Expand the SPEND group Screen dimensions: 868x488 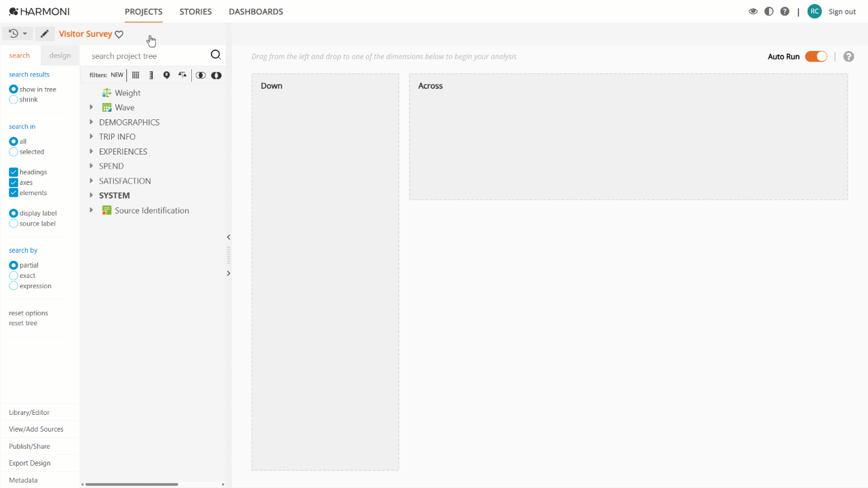pyautogui.click(x=92, y=166)
